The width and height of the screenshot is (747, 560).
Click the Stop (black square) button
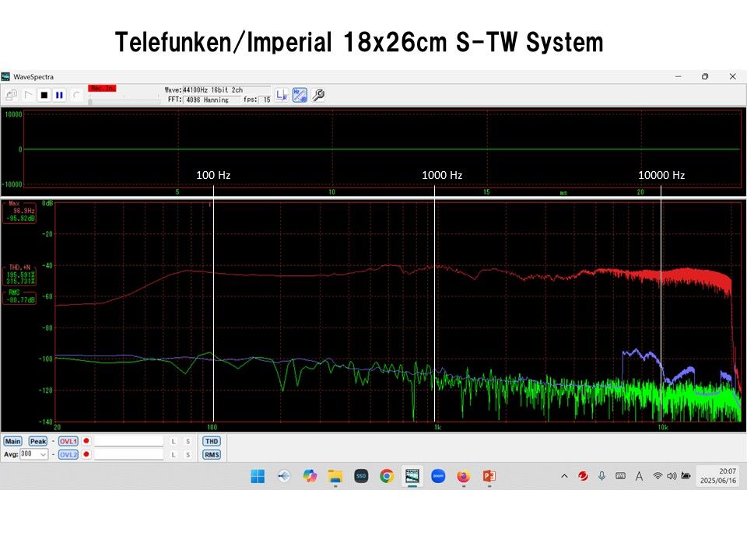click(x=44, y=95)
